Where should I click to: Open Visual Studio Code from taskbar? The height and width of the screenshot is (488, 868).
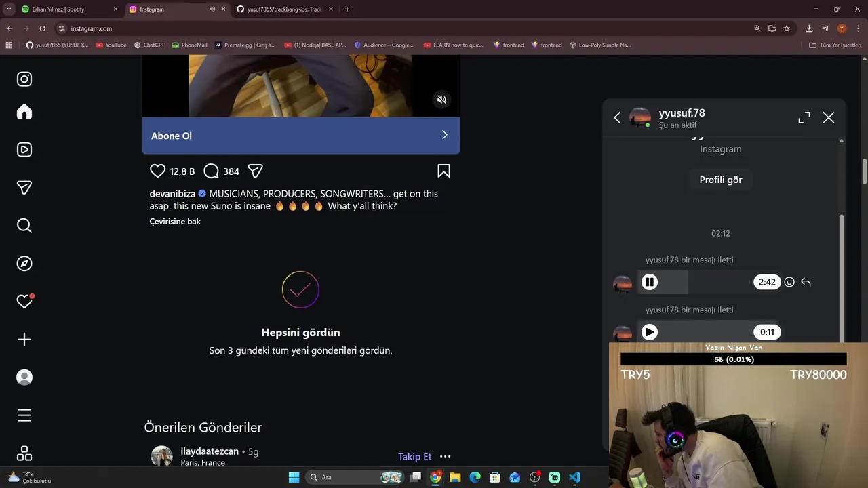pos(574,477)
